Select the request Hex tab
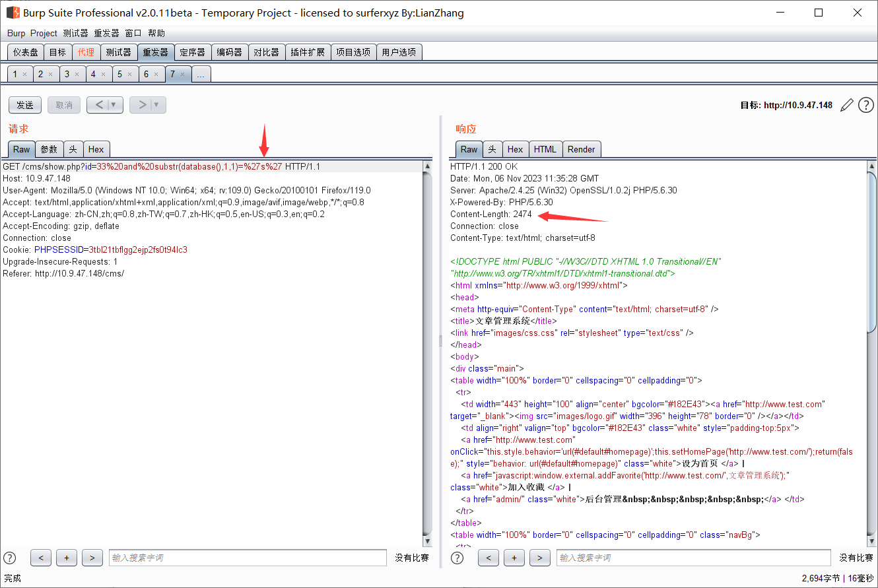Screen dimensions: 878x588 [96, 149]
